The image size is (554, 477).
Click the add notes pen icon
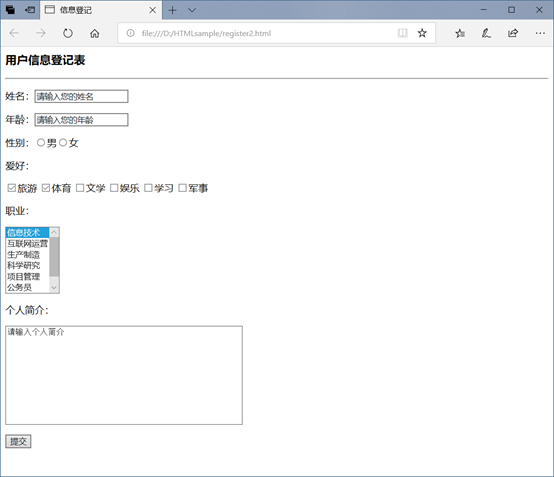(x=486, y=33)
